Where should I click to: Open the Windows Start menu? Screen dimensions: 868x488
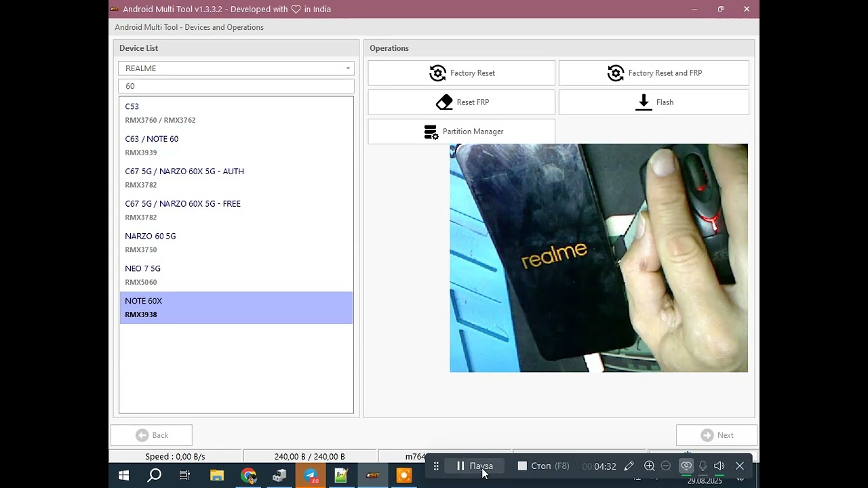pos(123,476)
